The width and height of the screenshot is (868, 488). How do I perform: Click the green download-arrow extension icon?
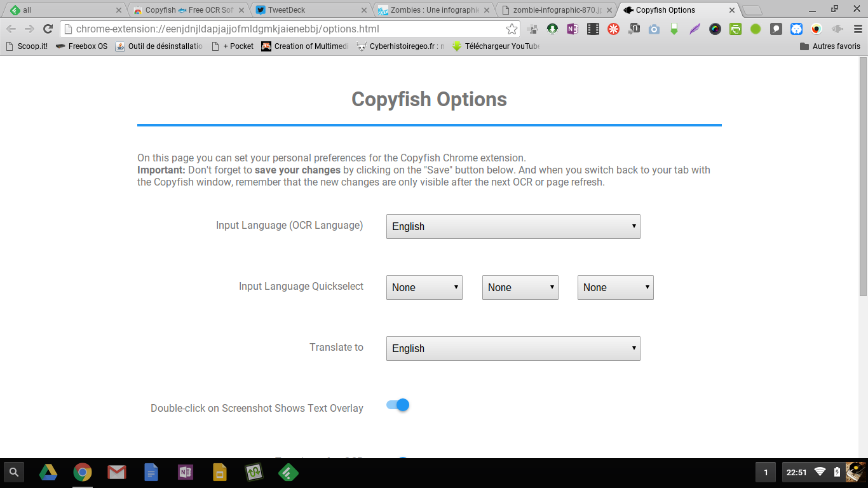(552, 29)
